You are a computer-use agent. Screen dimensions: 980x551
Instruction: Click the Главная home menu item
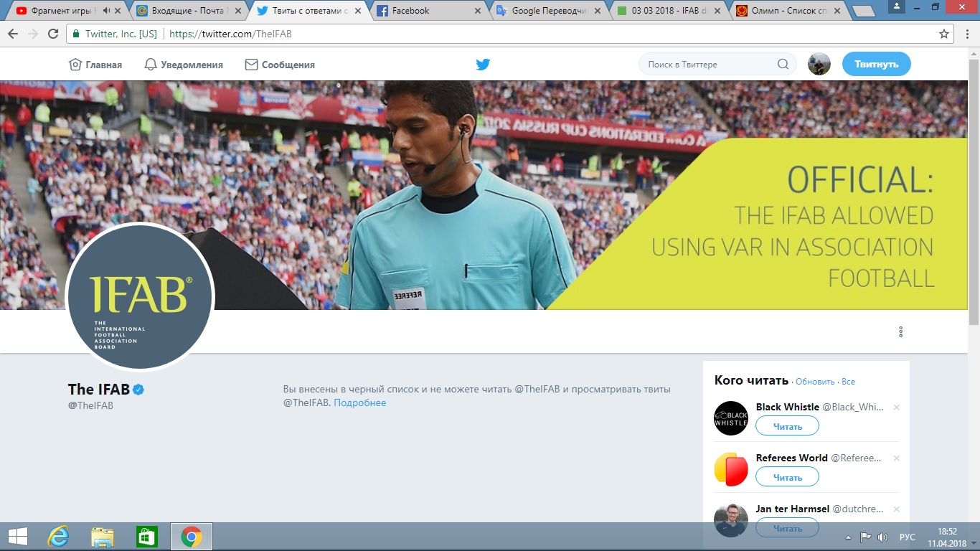[95, 65]
